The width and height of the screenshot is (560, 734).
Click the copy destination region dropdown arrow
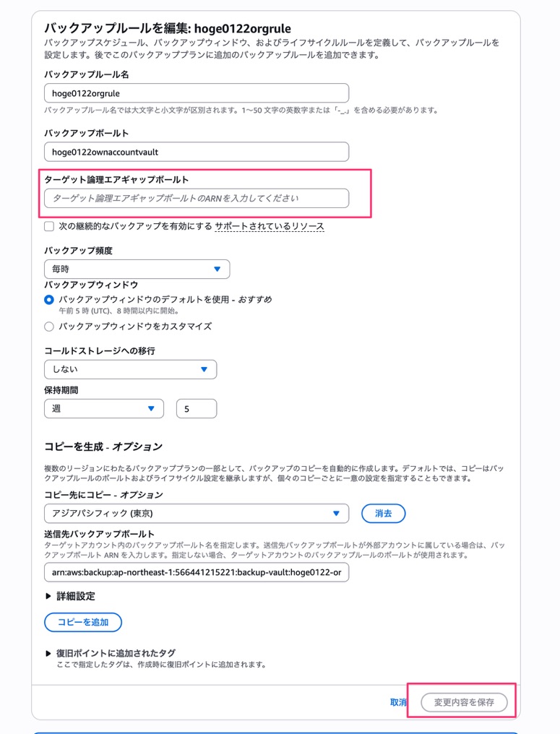point(336,514)
